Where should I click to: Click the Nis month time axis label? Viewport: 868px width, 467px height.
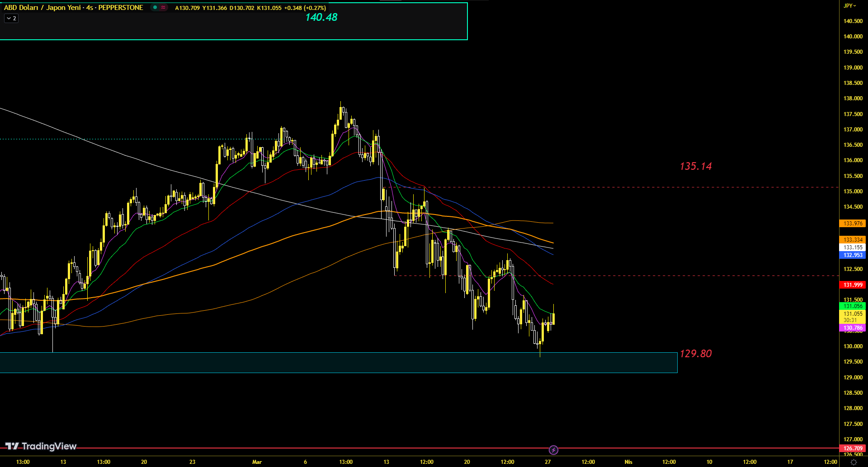point(628,462)
